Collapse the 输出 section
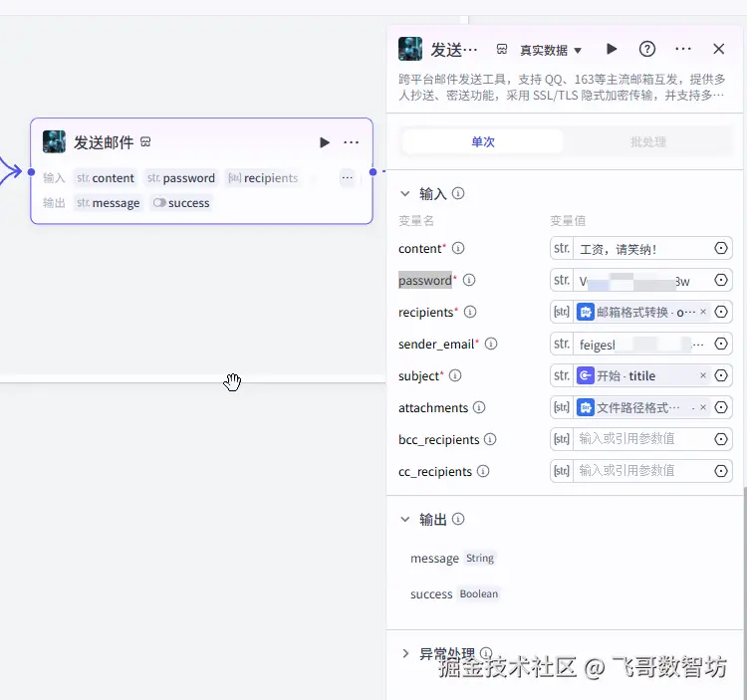The height and width of the screenshot is (700, 747). [x=405, y=519]
